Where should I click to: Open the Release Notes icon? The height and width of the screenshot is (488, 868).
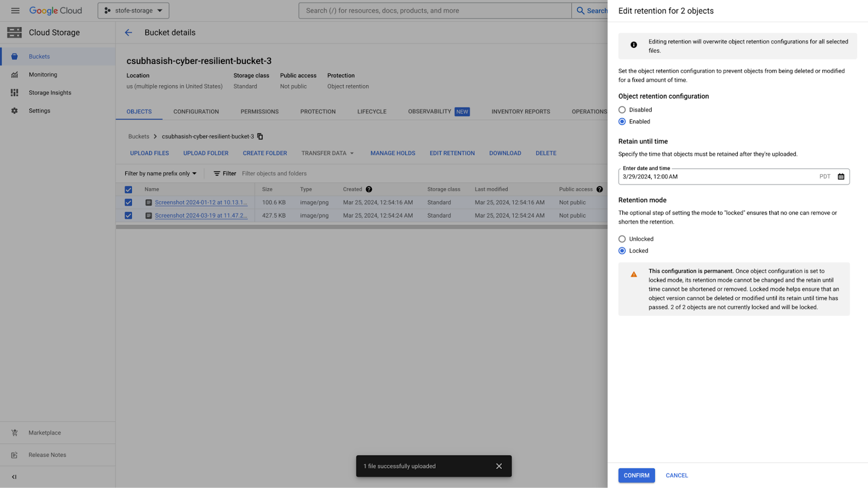pyautogui.click(x=15, y=455)
